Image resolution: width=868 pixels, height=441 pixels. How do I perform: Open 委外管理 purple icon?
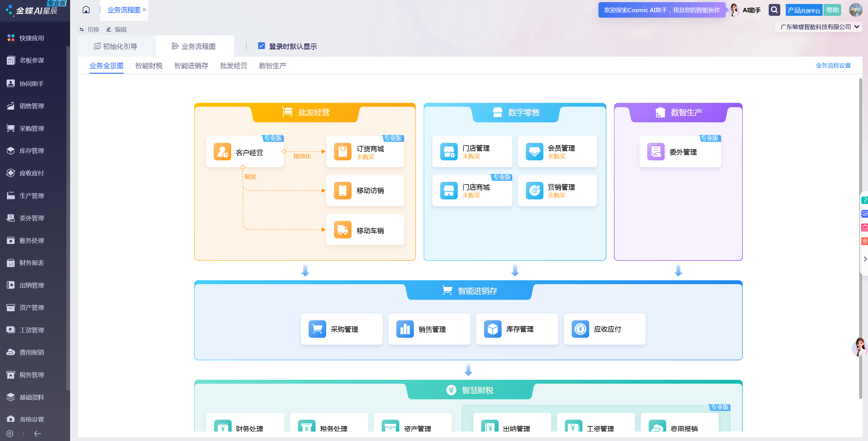pyautogui.click(x=656, y=152)
